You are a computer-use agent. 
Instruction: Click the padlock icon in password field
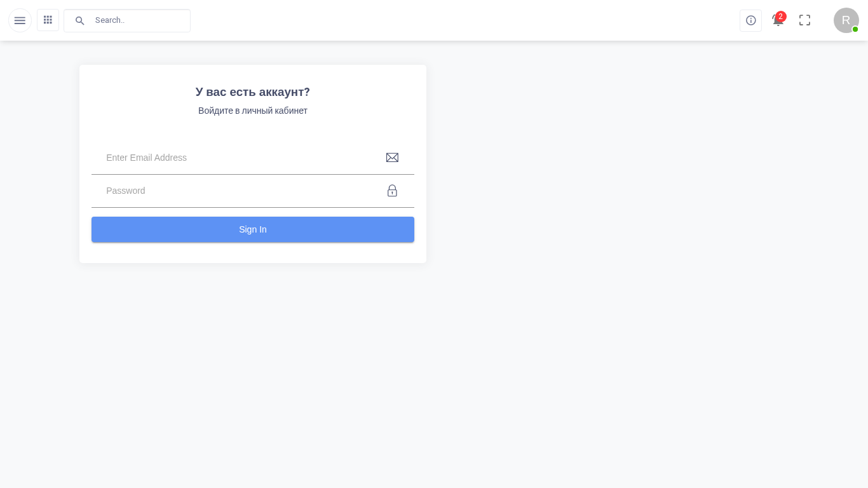392,191
